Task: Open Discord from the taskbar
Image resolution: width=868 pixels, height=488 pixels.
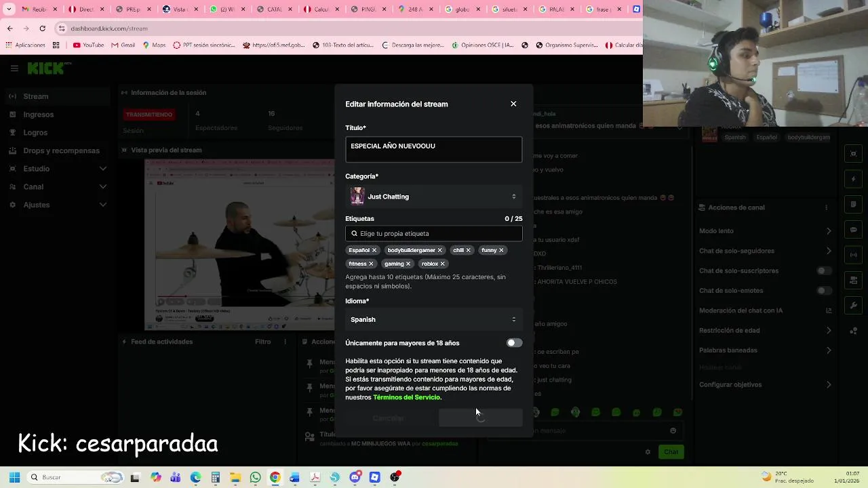Action: click(x=355, y=477)
